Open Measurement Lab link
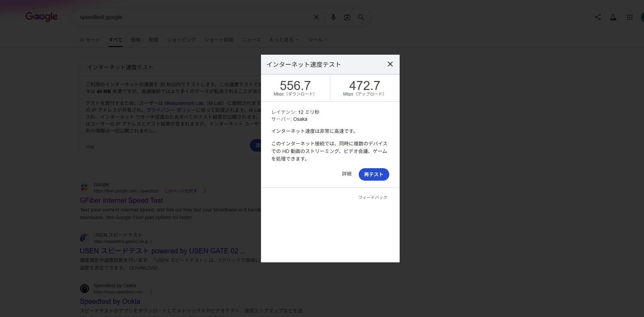The width and height of the screenshot is (644, 317). (184, 103)
